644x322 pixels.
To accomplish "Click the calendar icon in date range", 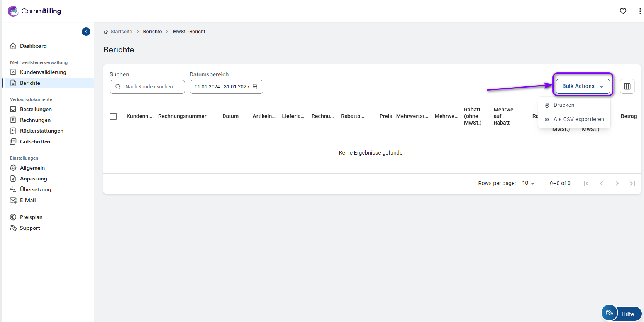I will pyautogui.click(x=255, y=87).
